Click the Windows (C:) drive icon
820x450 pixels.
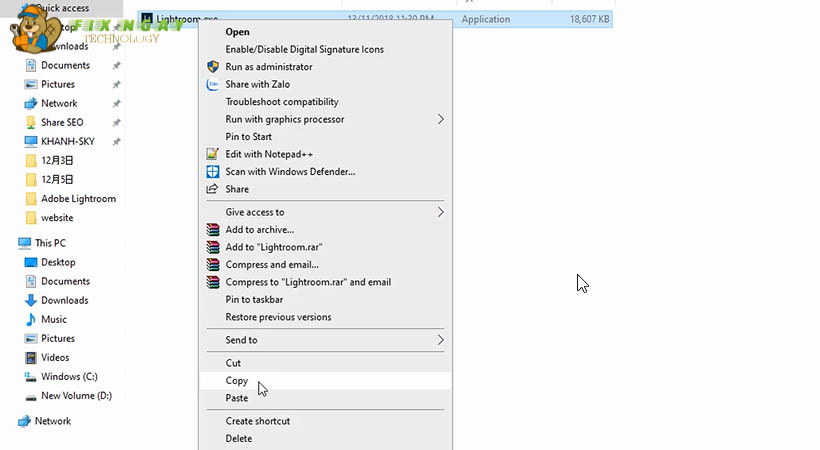[31, 377]
